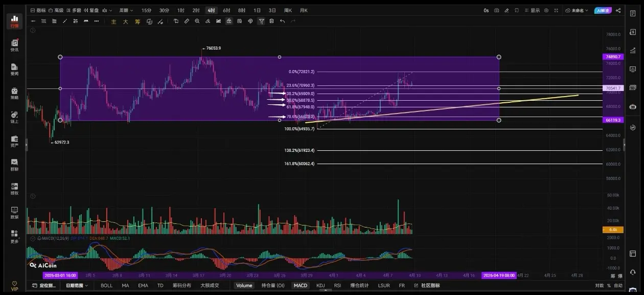Viewport: 644px width, 295px height.
Task: Click the trash delete drawings icon
Action: click(271, 21)
